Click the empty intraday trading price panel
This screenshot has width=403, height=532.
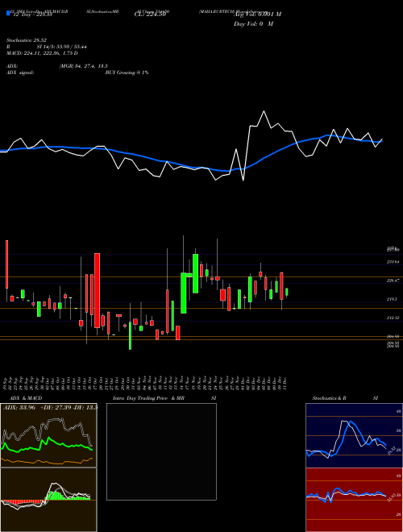point(161,451)
